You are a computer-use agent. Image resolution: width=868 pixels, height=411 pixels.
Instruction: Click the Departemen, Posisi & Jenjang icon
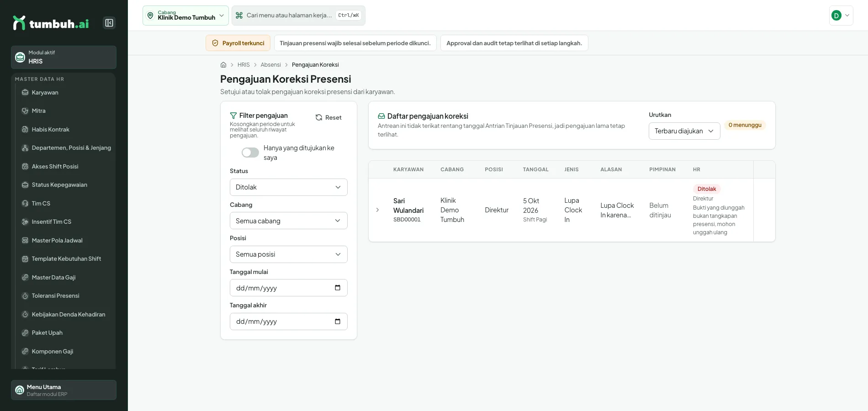(25, 148)
